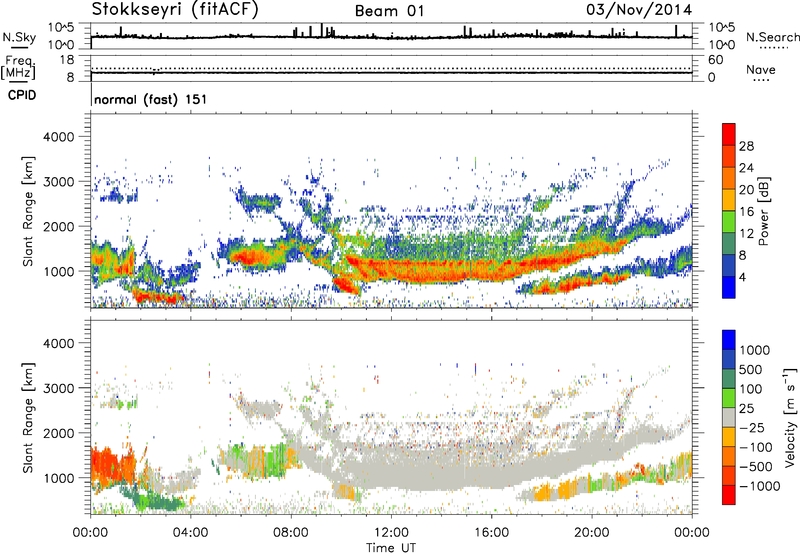Click the N.Search legend label

pos(772,37)
